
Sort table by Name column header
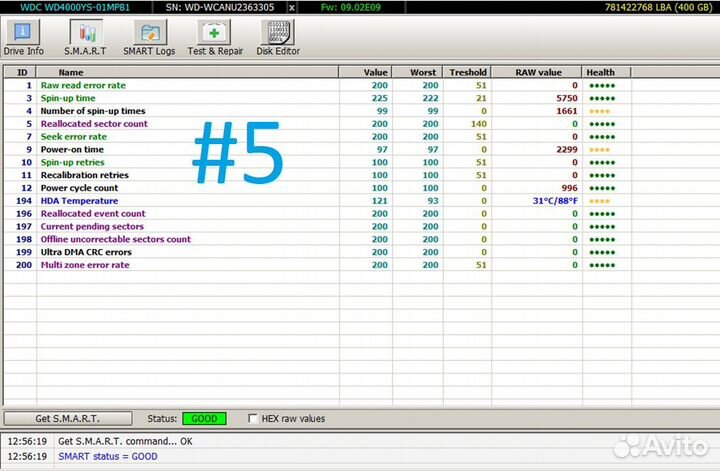(x=70, y=72)
